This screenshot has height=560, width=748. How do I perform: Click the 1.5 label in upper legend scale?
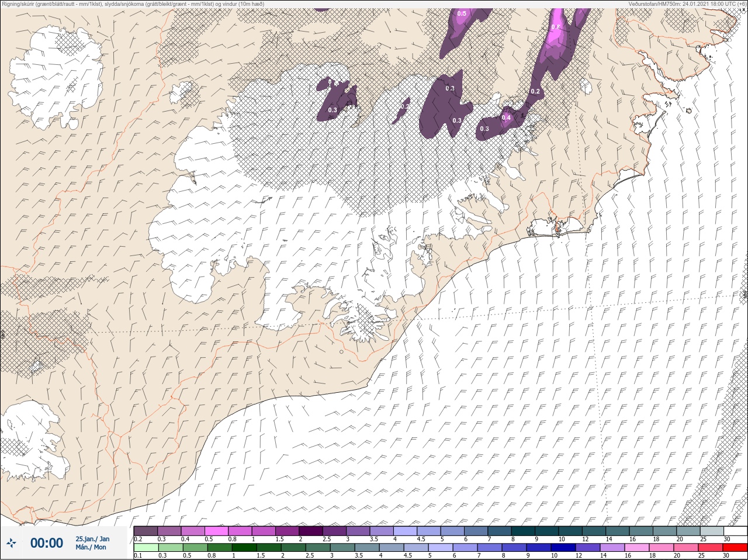(x=279, y=539)
